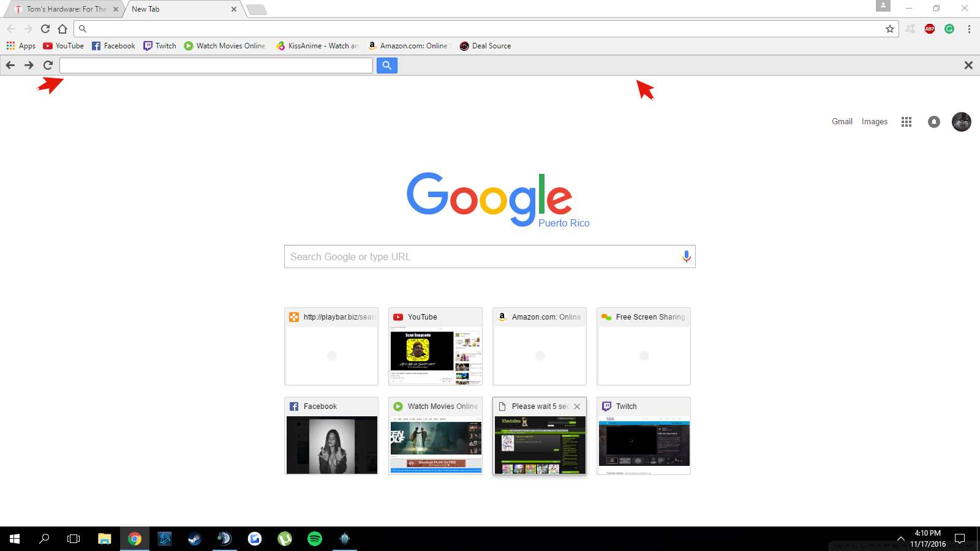980x551 pixels.
Task: Open the Google account avatar
Action: pos(962,122)
